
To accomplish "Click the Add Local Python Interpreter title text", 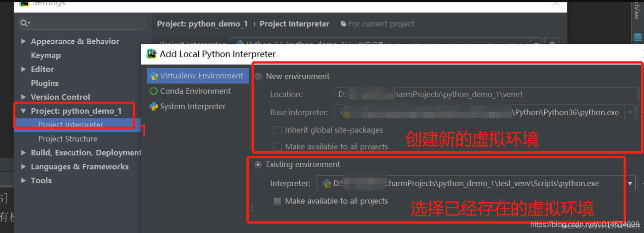I will [217, 54].
